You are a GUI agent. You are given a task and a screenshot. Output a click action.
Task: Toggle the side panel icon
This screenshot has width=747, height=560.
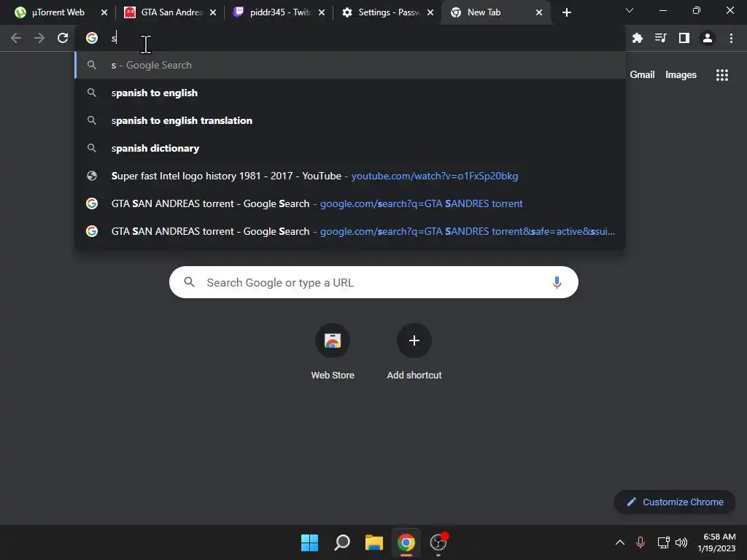point(684,38)
